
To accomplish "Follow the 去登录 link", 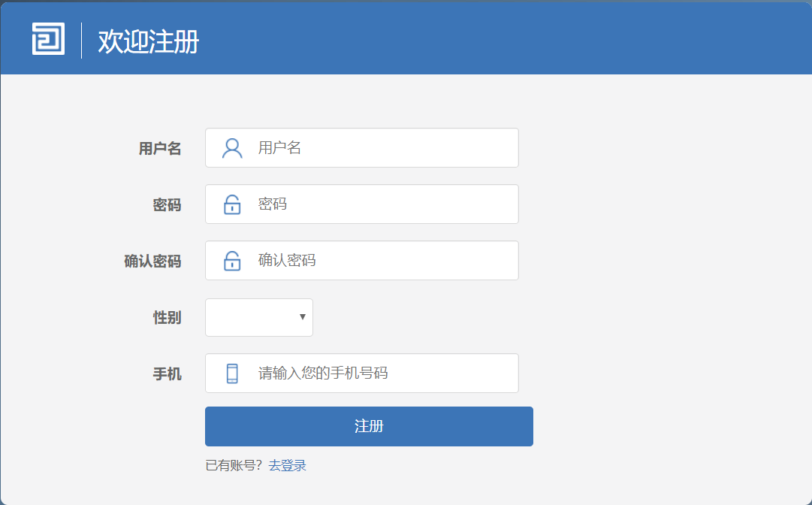I will tap(287, 466).
